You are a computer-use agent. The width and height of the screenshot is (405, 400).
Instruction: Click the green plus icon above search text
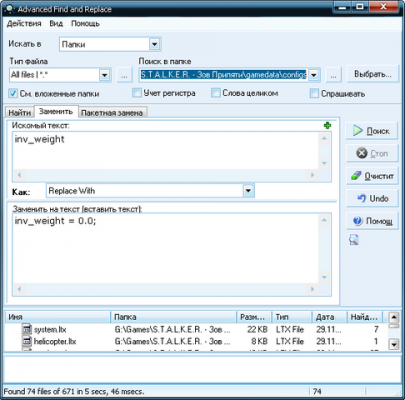327,126
